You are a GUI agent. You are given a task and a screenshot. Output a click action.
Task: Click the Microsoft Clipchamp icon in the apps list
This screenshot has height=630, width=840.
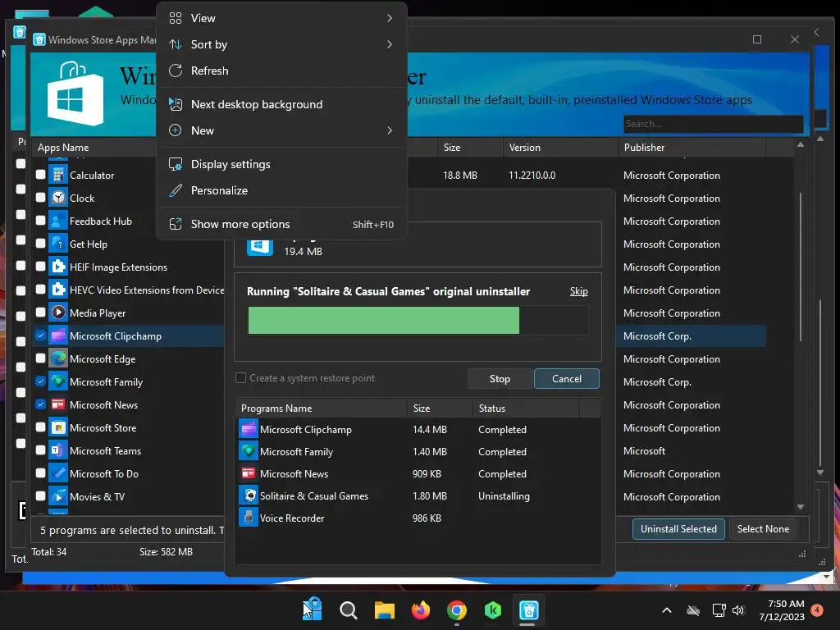[x=58, y=336]
